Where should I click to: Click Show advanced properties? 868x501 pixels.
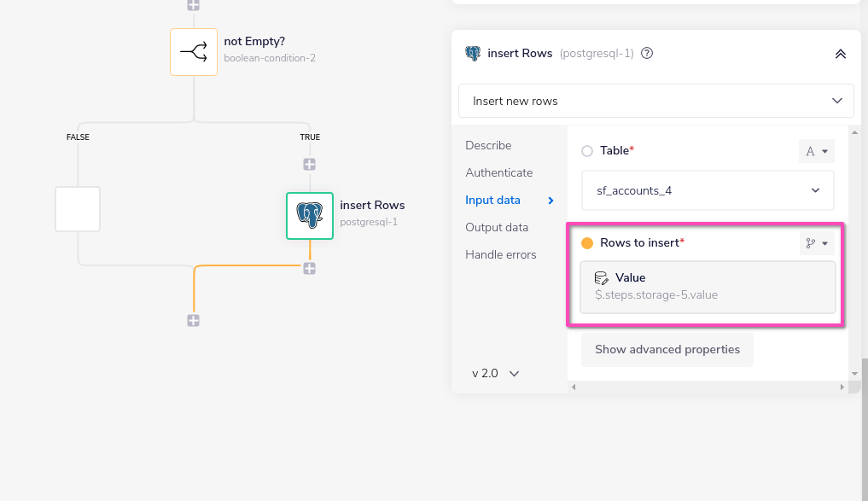tap(667, 349)
